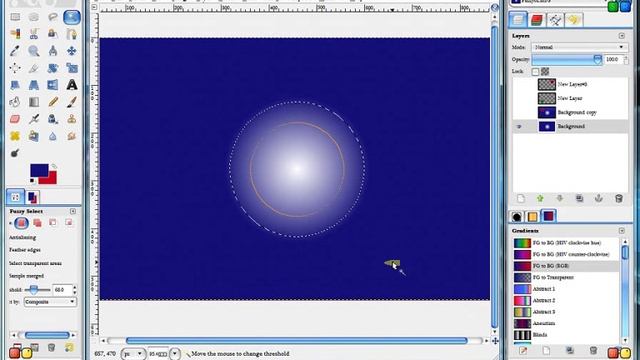Select the Blur/Sharpen droplet tool
640x360 pixels.
click(x=53, y=136)
